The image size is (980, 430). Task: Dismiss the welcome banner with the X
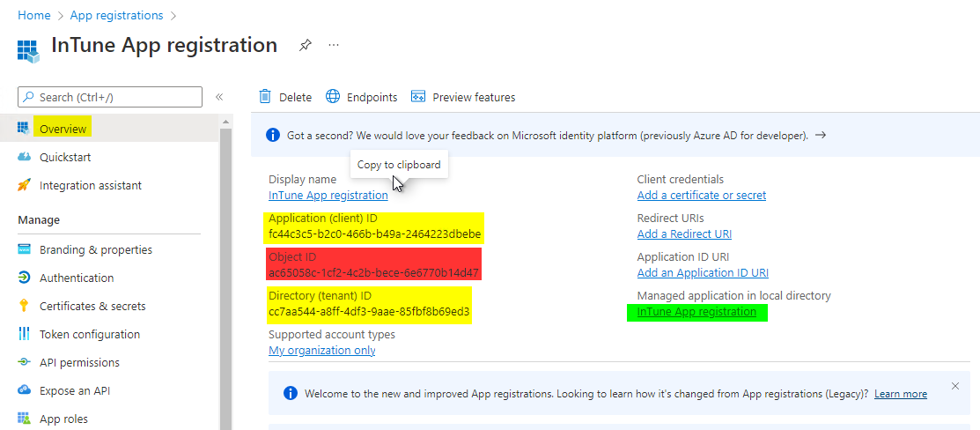point(955,386)
